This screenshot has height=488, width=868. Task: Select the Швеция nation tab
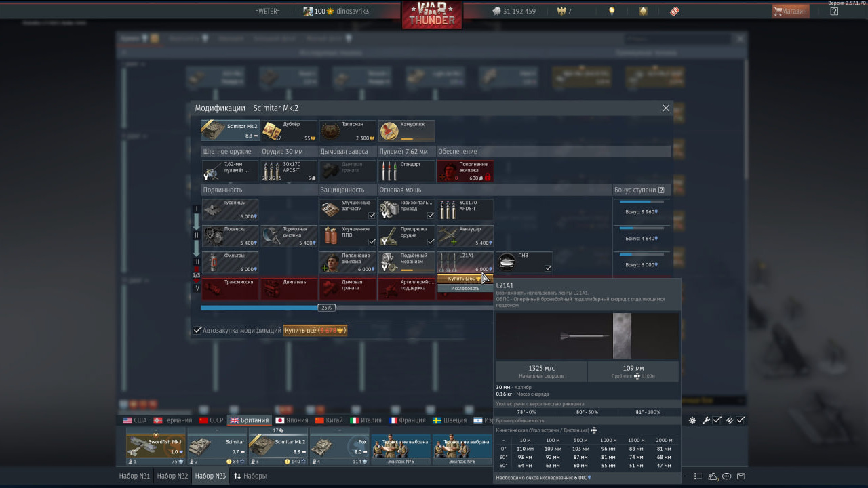pyautogui.click(x=450, y=420)
